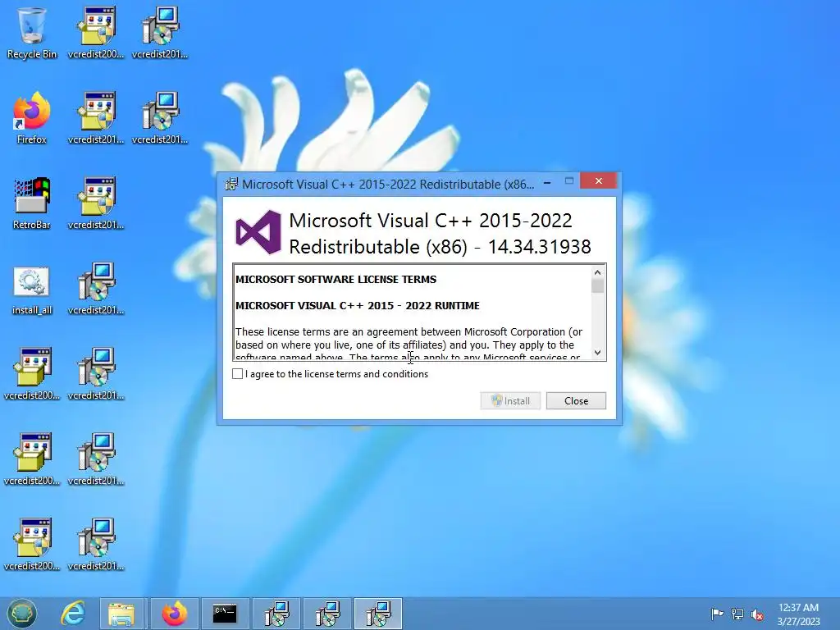Select the vcredist201 icon beside RetroBar
Screen dimensions: 840x630
point(96,203)
